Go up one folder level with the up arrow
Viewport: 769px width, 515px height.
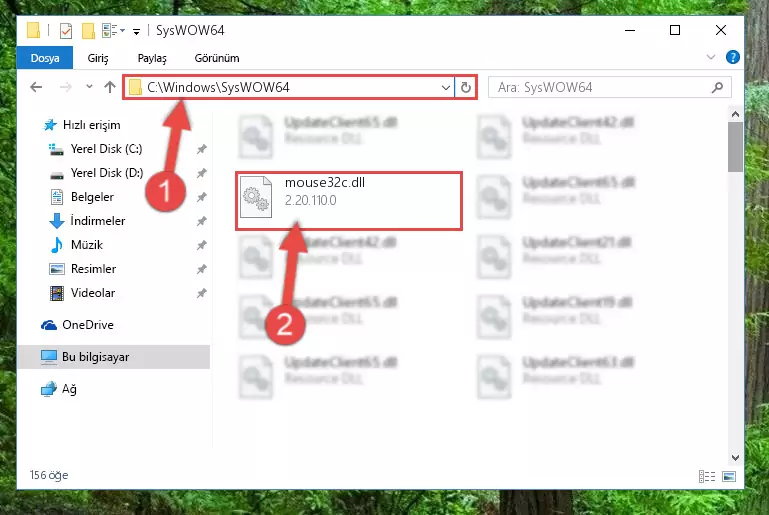pyautogui.click(x=110, y=87)
